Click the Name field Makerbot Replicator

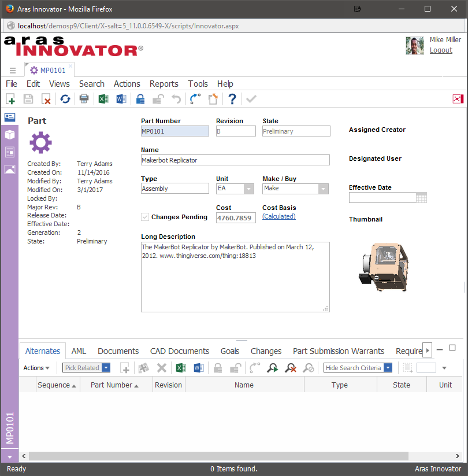point(235,160)
